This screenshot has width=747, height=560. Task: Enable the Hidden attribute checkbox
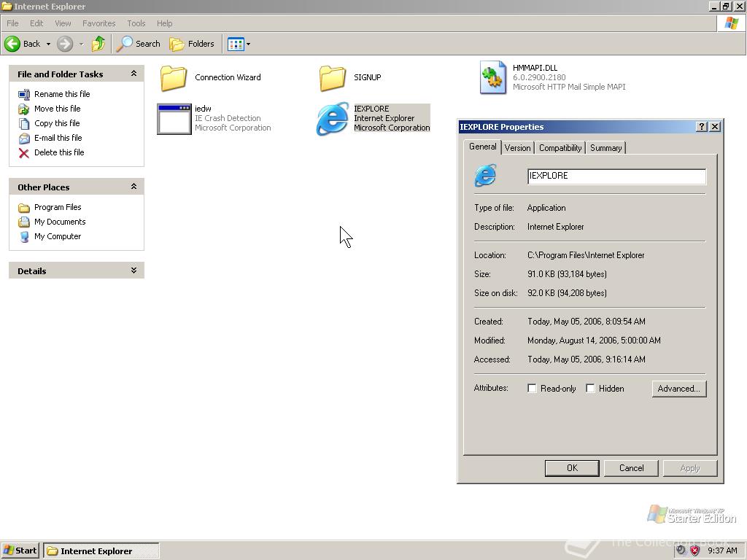pos(590,388)
